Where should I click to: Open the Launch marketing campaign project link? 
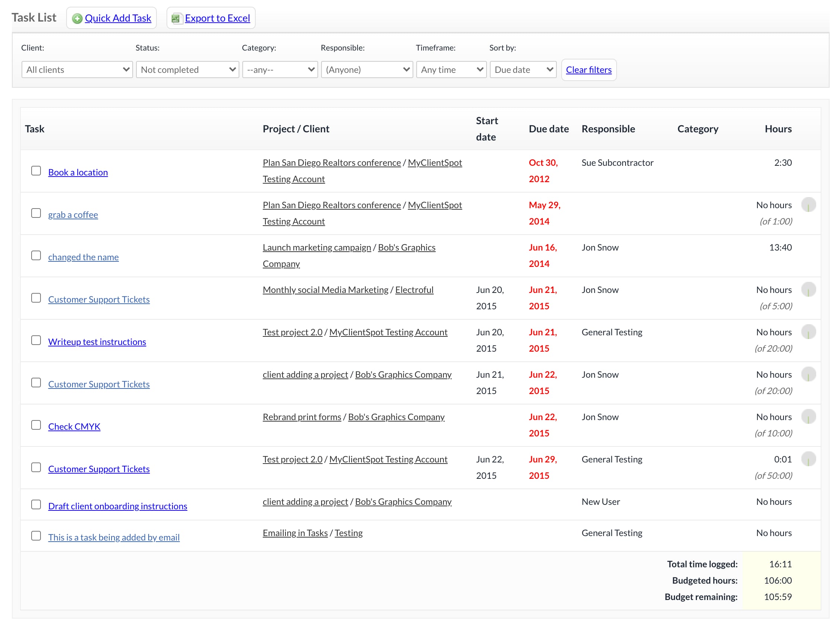317,248
